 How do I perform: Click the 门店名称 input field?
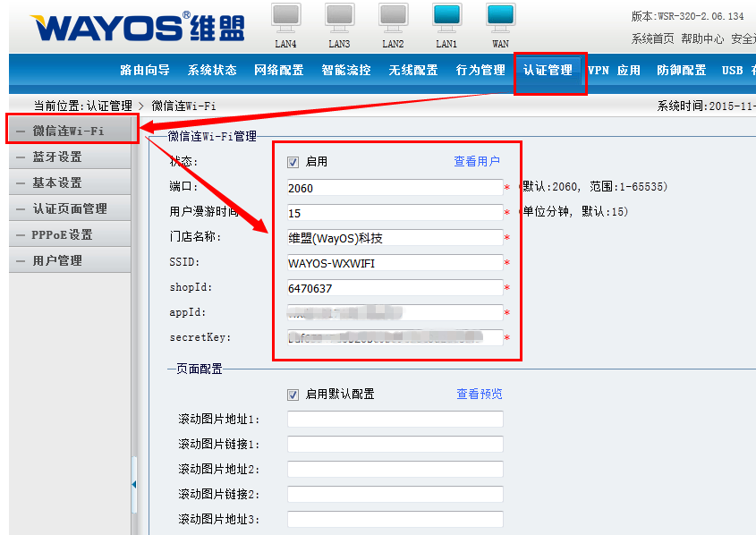(395, 238)
